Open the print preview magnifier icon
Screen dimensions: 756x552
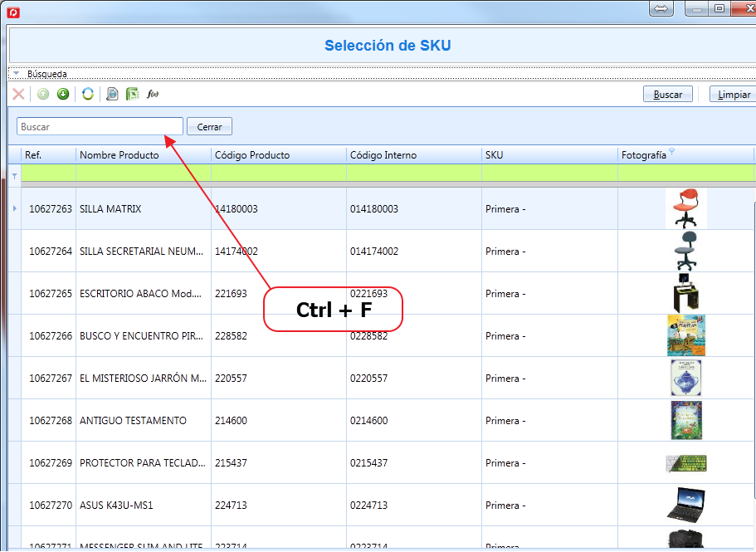pyautogui.click(x=112, y=94)
